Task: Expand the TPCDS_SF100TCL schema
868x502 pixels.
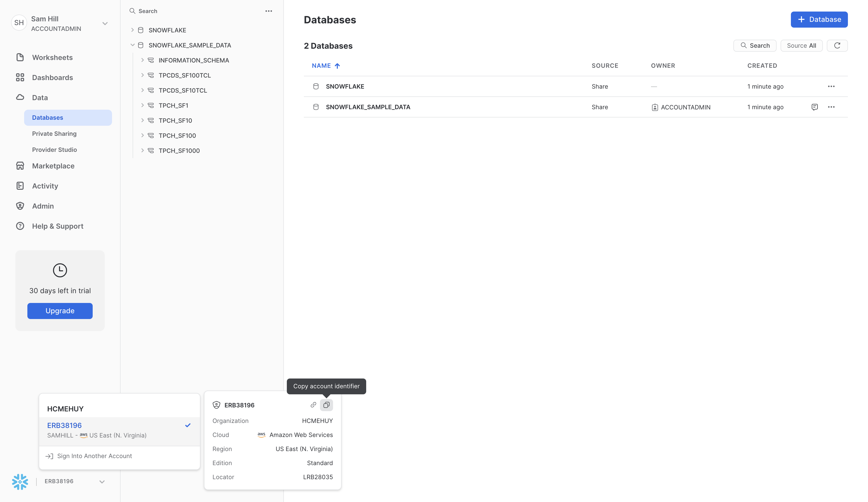Action: 142,75
